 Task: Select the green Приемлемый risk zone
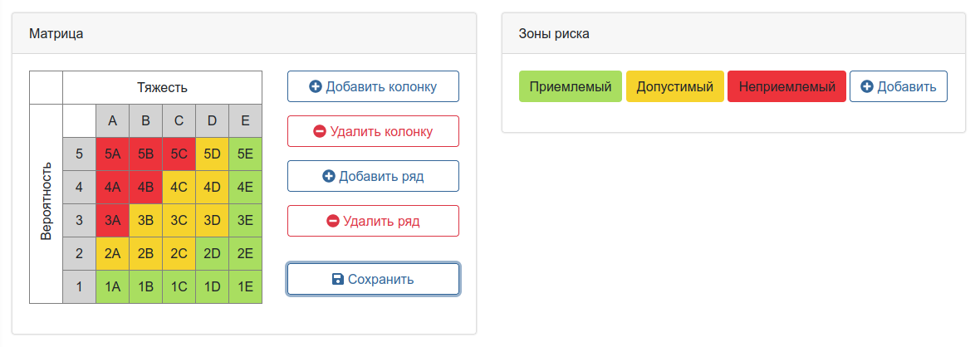coord(571,86)
